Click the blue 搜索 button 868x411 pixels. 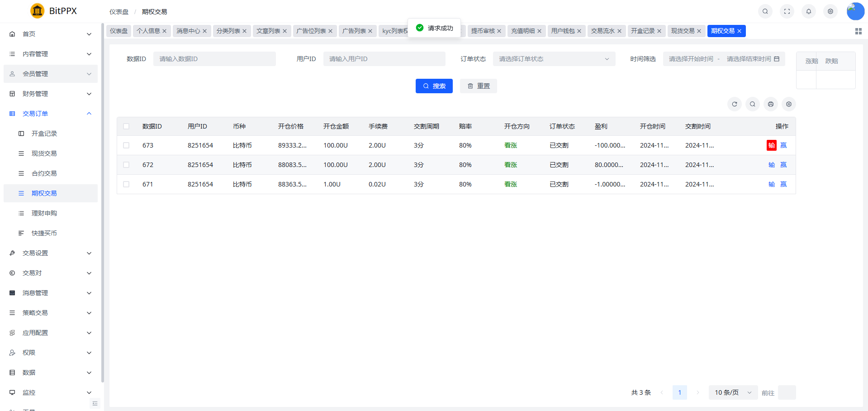point(434,86)
